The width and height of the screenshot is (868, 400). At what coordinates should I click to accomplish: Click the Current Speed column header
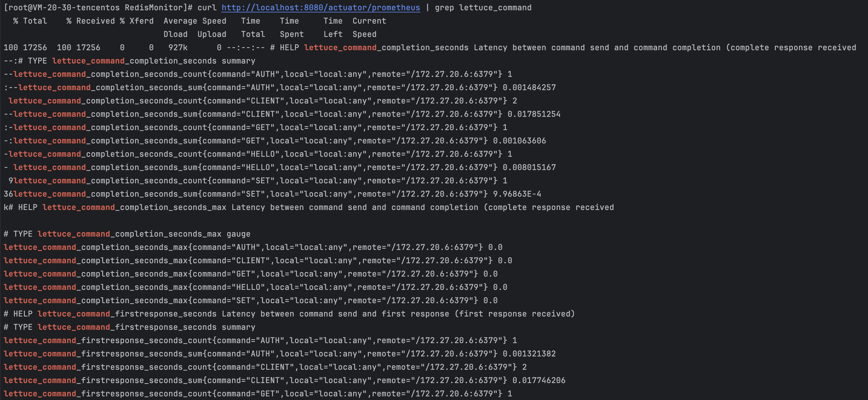click(x=369, y=21)
